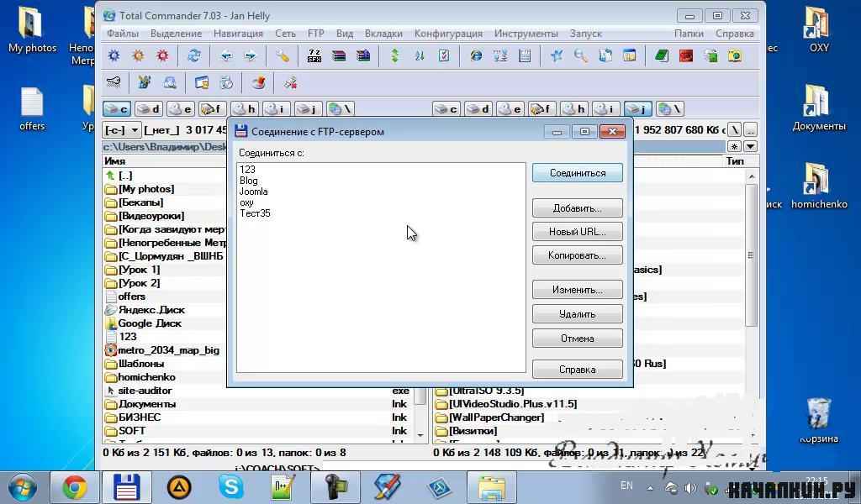Cancel the FTP dialog with Отмена

pyautogui.click(x=577, y=339)
